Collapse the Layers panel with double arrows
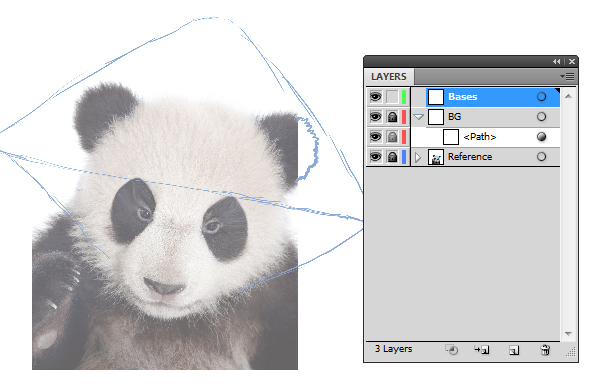The width and height of the screenshot is (595, 390). click(557, 61)
